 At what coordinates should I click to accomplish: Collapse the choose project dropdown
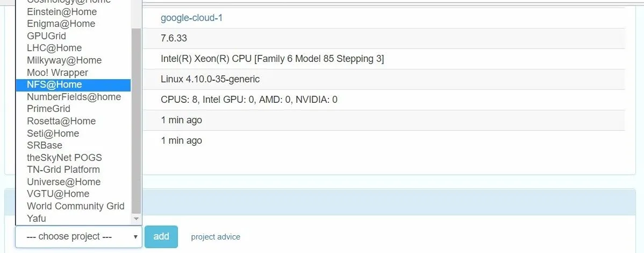[x=79, y=236]
